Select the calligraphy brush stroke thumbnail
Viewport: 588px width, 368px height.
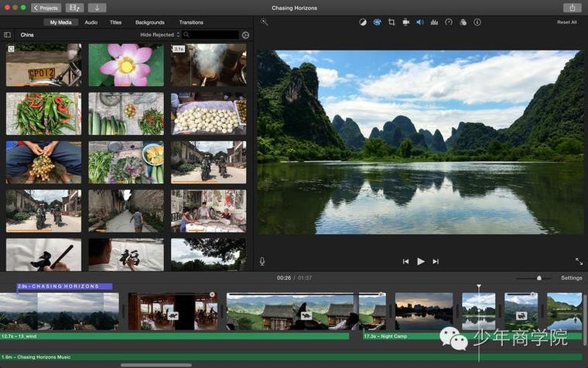pyautogui.click(x=43, y=255)
